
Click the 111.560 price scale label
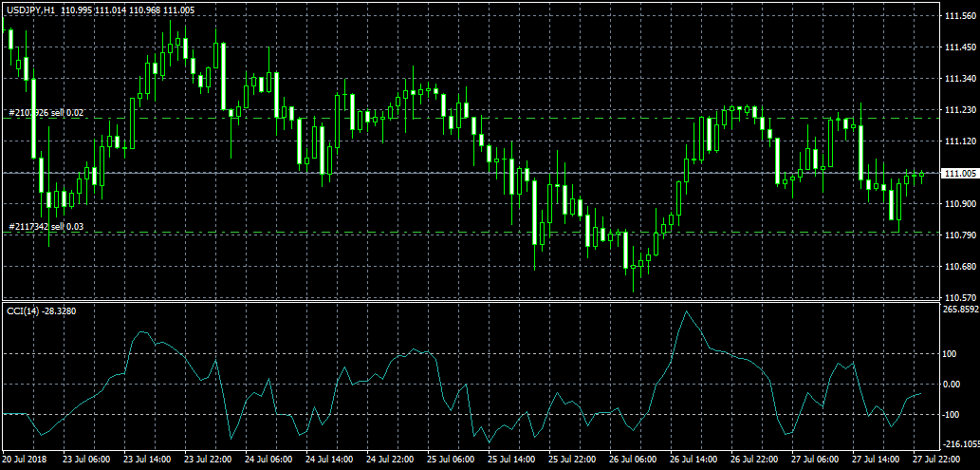click(x=958, y=16)
